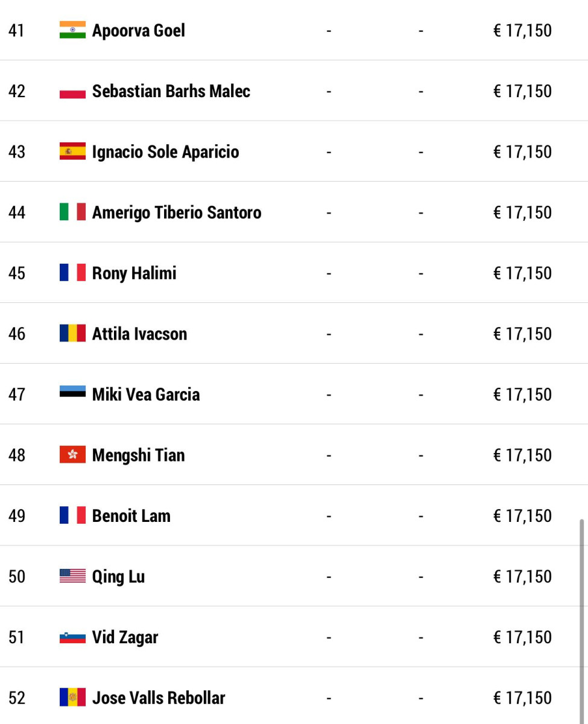Click the Spain flag beside Ignacio Sole Aparicio
This screenshot has width=588, height=724.
click(72, 151)
